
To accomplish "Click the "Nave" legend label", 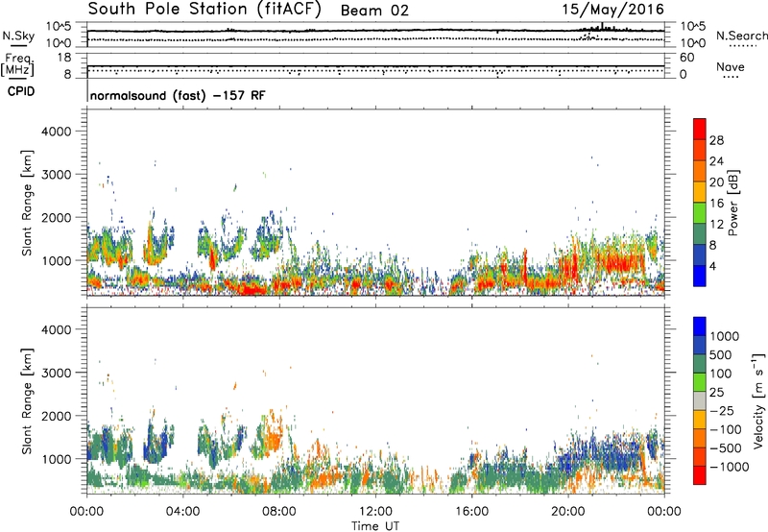I will click(731, 66).
